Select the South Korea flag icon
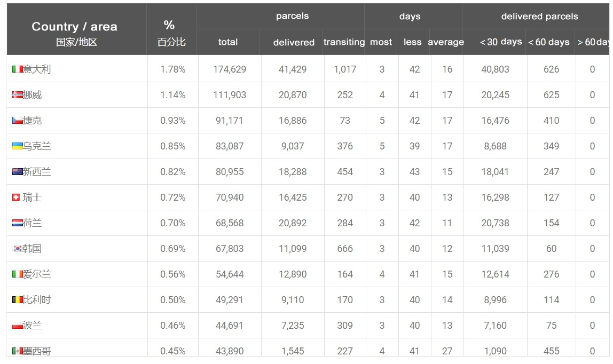 point(17,248)
